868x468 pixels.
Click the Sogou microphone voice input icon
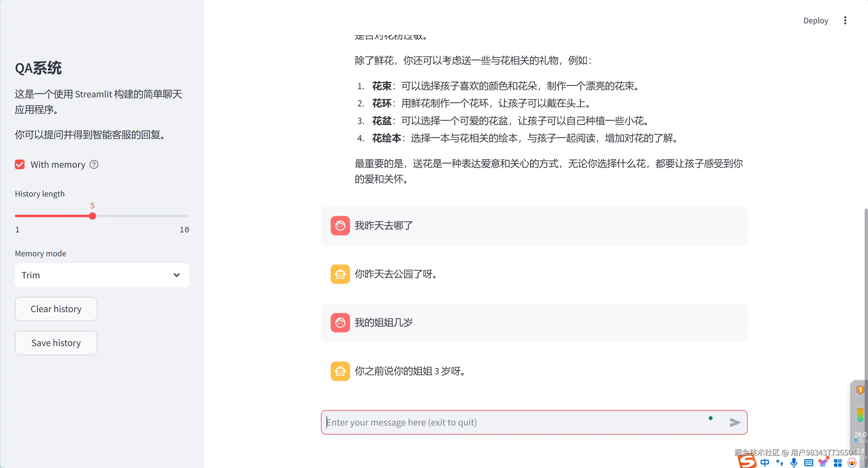pyautogui.click(x=794, y=462)
